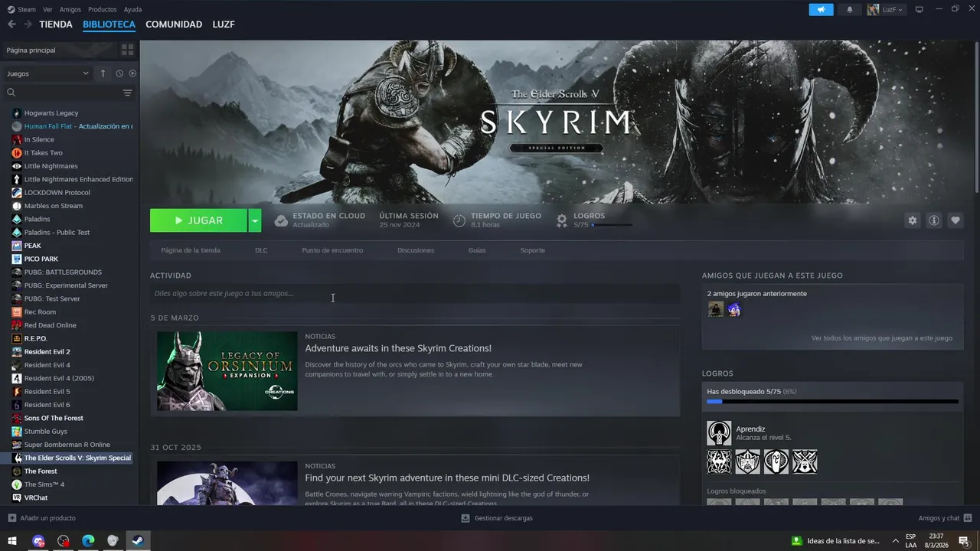Toggle the library grid view icon

tap(127, 50)
